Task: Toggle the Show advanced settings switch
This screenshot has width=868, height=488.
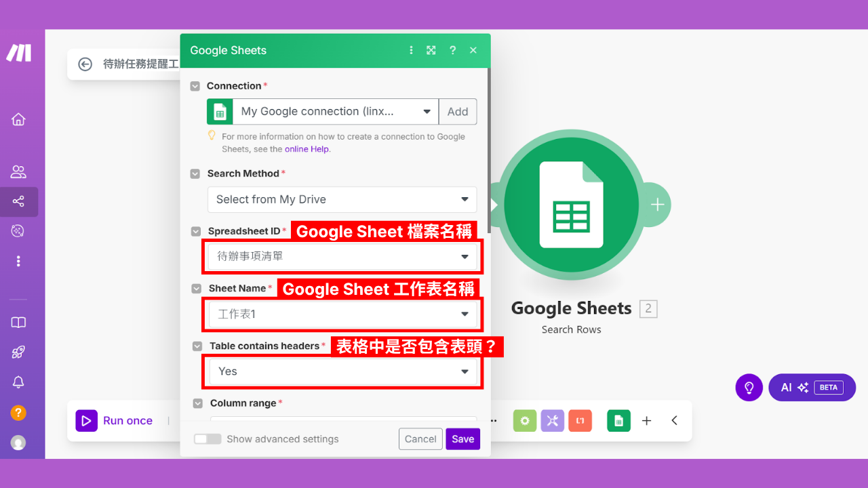Action: 208,439
